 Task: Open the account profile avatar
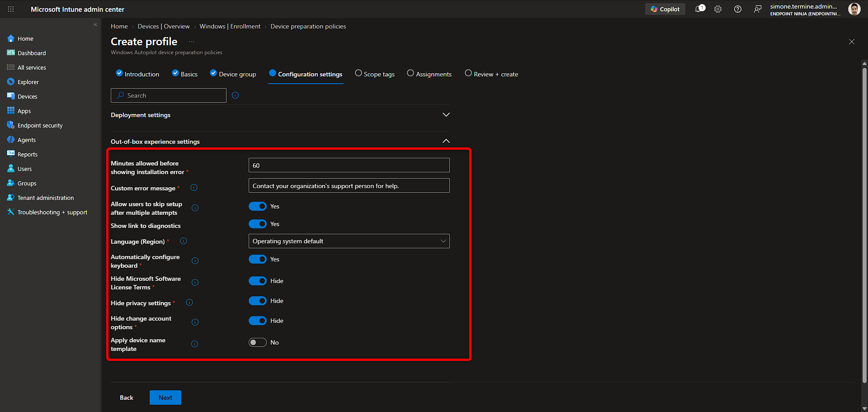[854, 9]
